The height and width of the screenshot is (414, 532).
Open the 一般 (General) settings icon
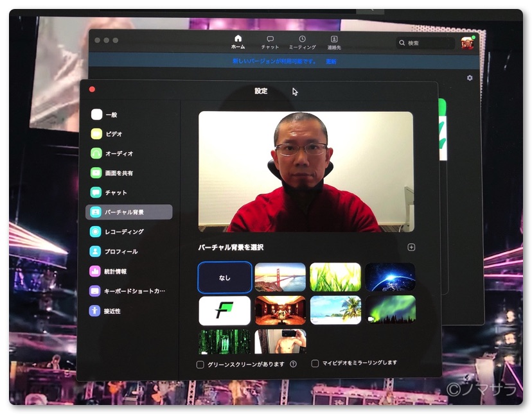click(x=96, y=115)
